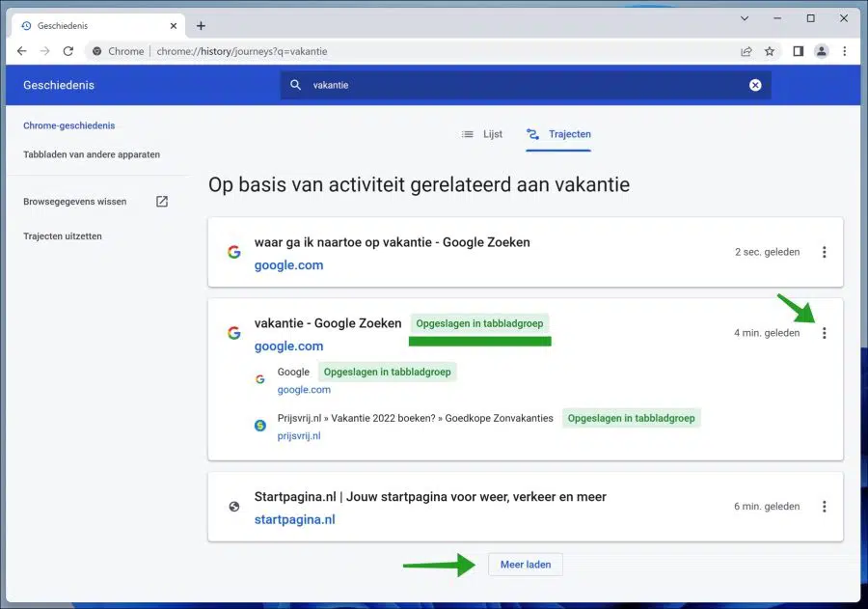Click google.com under 'waar ga ik naartoe'

point(288,265)
